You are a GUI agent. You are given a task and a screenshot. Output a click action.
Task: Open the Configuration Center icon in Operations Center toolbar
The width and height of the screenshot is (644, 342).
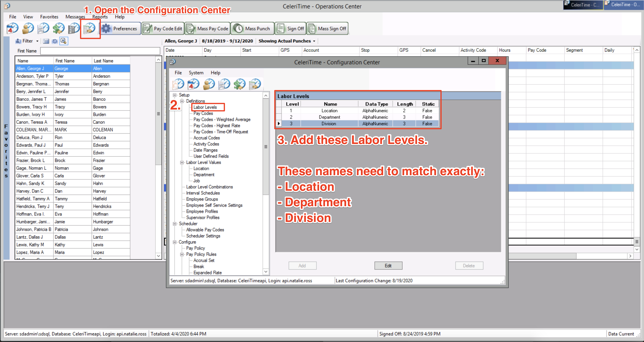click(90, 28)
